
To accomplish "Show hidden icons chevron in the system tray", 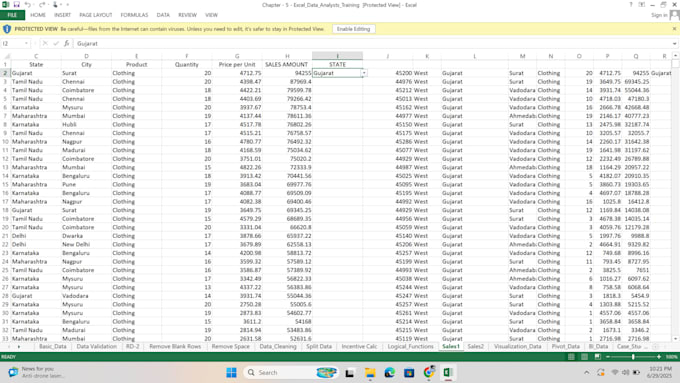I will click(x=587, y=373).
